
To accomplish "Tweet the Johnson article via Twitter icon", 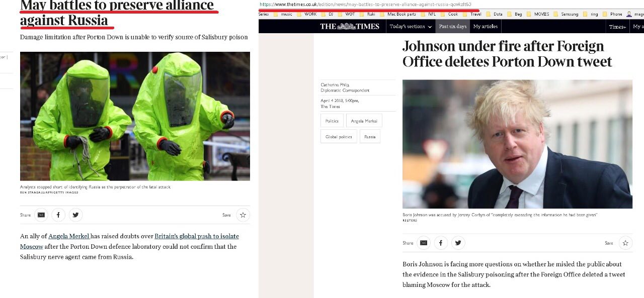I will [458, 243].
